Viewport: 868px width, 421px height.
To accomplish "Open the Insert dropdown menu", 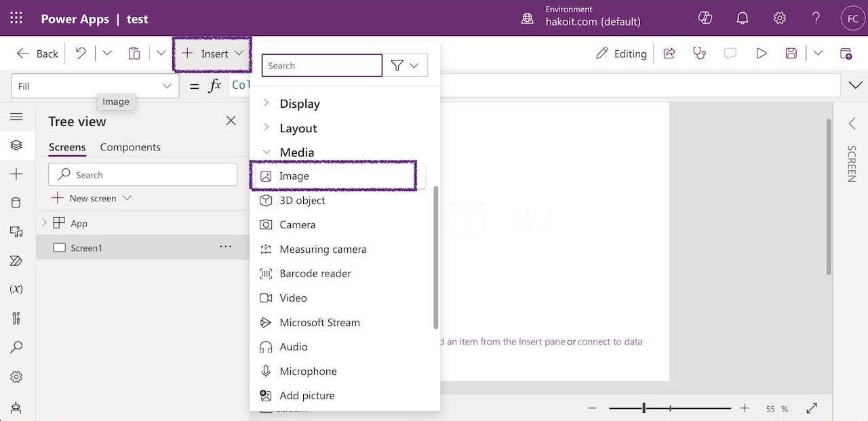I will tap(212, 54).
